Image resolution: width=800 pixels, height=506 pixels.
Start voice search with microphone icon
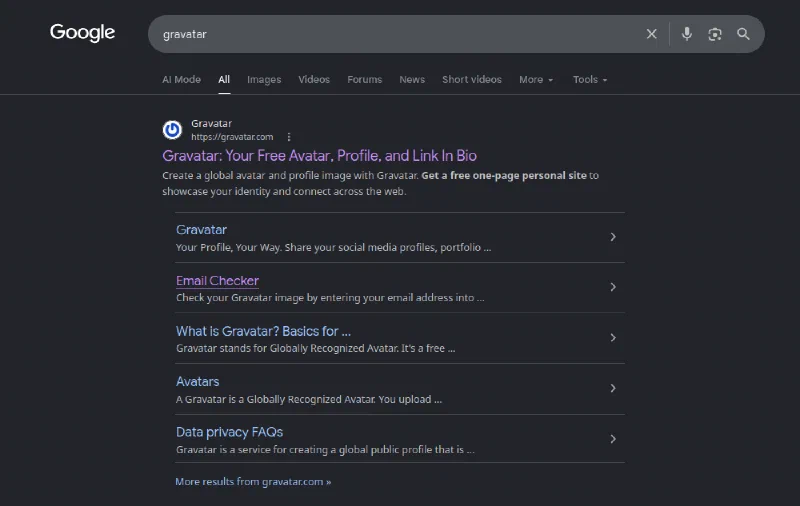[x=687, y=34]
